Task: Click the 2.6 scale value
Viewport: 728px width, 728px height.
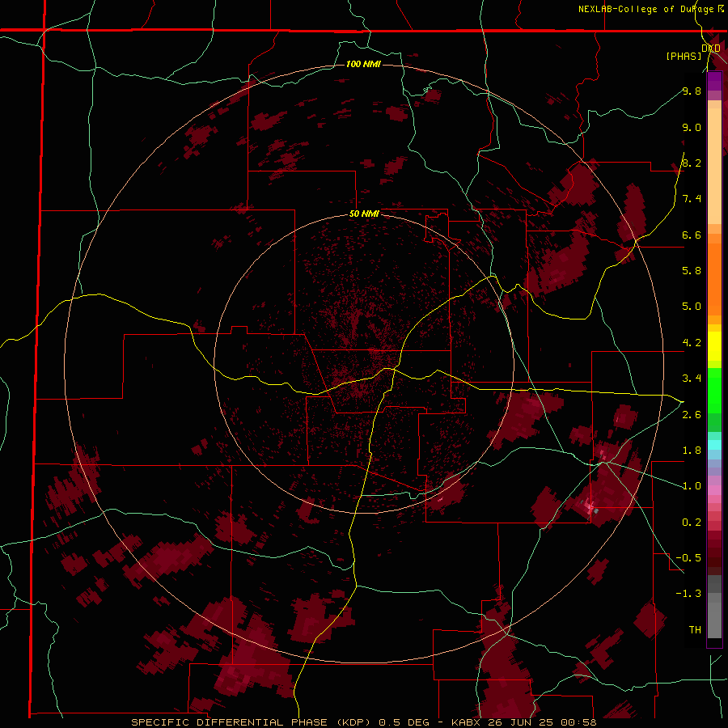Action: [692, 415]
